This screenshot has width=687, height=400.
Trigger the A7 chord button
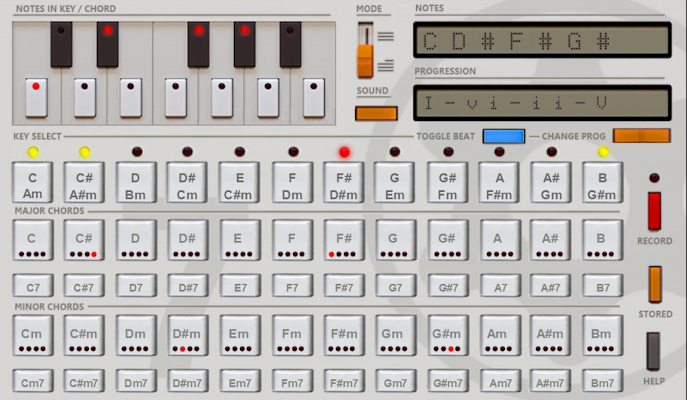point(500,286)
